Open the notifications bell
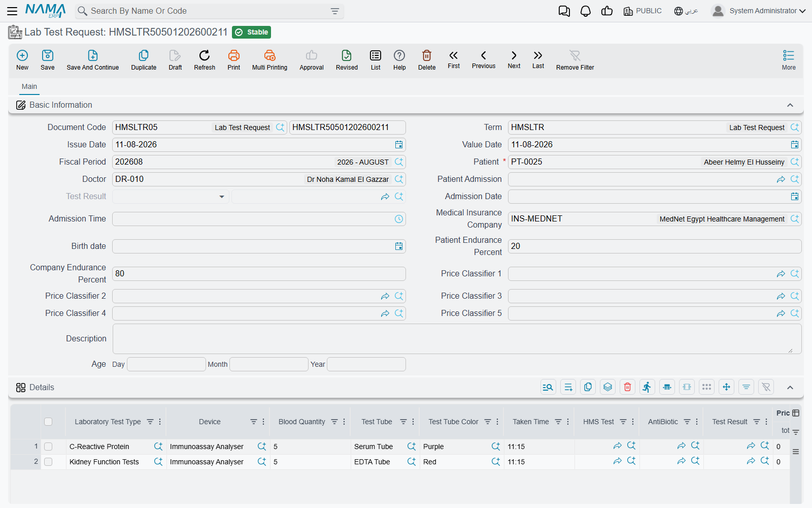812x508 pixels. [586, 11]
